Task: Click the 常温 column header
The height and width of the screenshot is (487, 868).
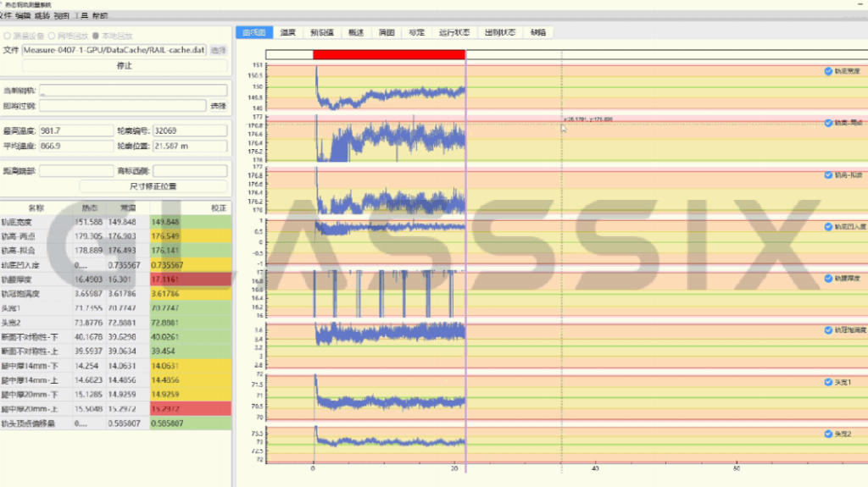Action: coord(128,208)
